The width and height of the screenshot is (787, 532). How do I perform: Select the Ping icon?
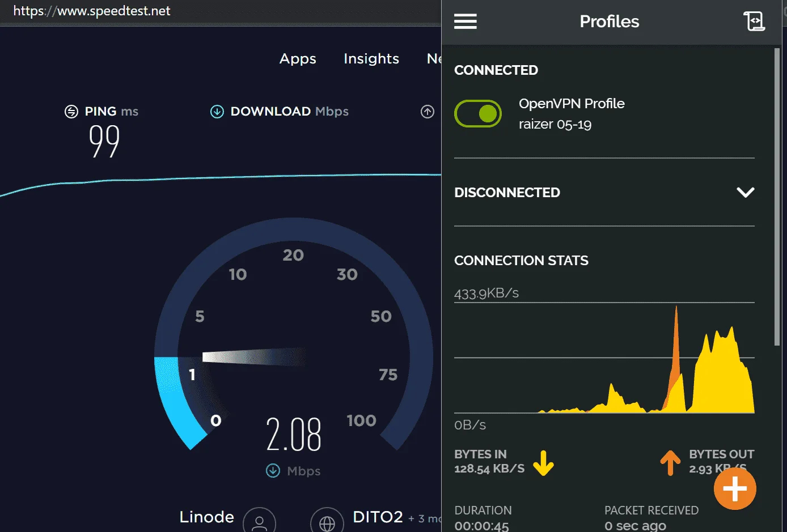click(71, 112)
